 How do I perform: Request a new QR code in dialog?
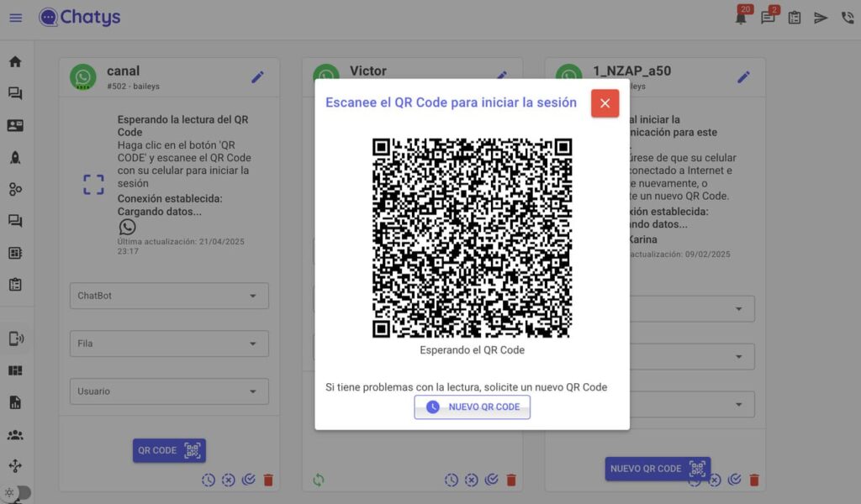click(x=473, y=407)
